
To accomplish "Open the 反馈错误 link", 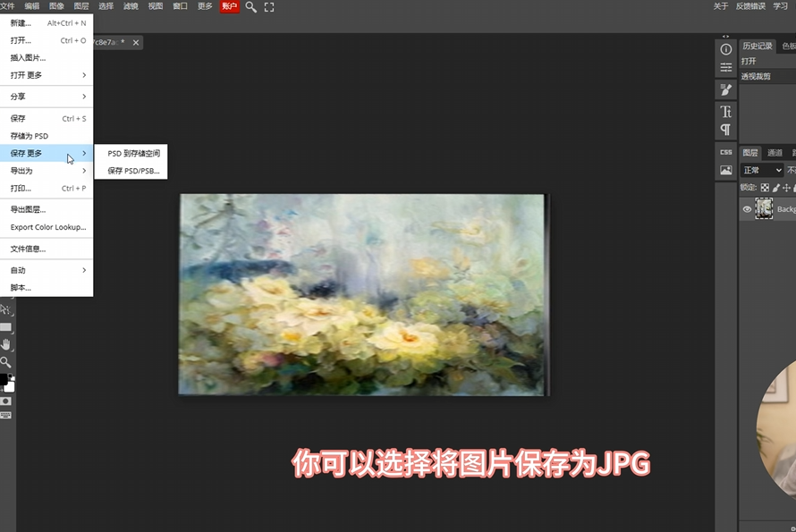I will (750, 6).
